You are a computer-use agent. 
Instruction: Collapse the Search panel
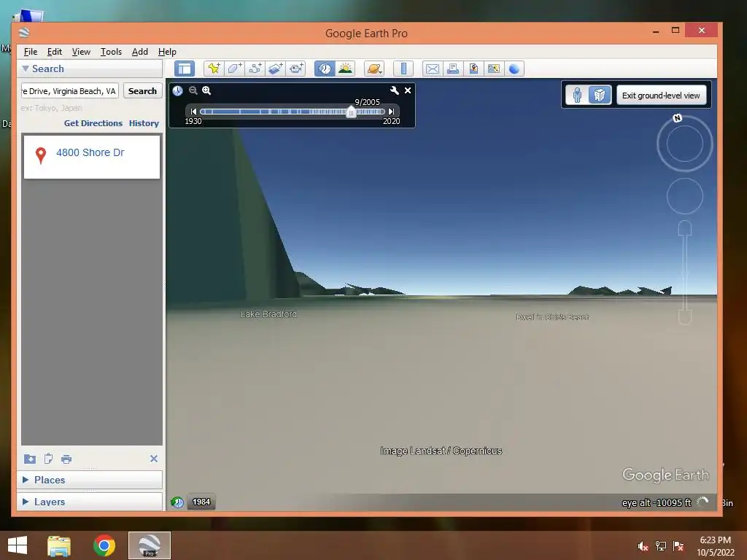click(26, 69)
